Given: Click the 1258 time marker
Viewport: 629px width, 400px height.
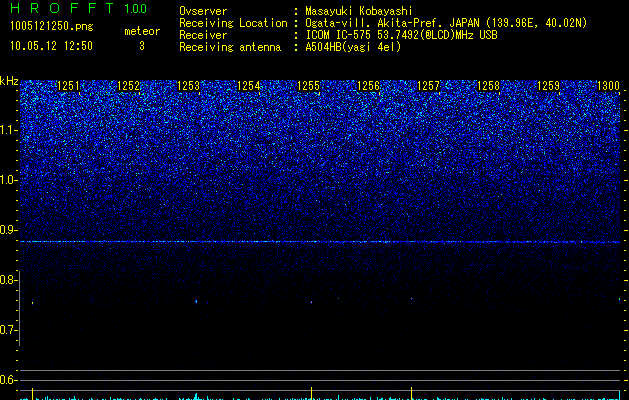Looking at the screenshot, I should tap(489, 85).
